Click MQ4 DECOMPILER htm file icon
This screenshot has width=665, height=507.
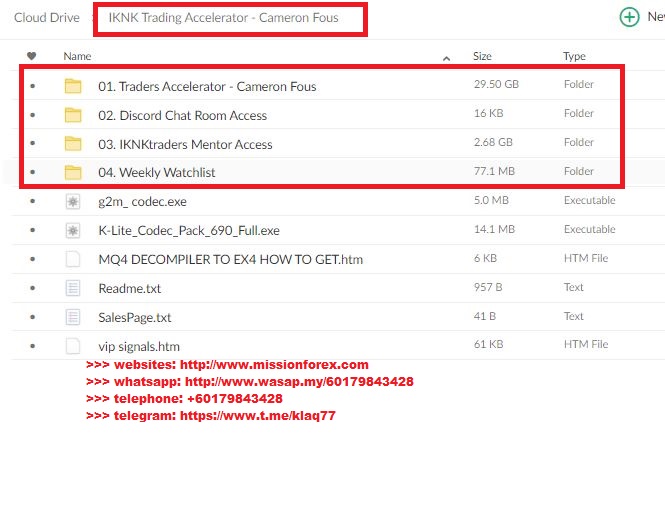point(73,259)
